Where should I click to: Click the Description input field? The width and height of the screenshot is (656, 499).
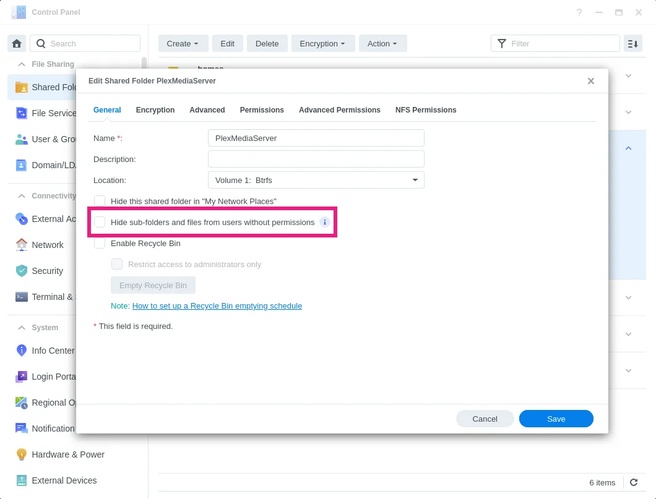tap(316, 159)
